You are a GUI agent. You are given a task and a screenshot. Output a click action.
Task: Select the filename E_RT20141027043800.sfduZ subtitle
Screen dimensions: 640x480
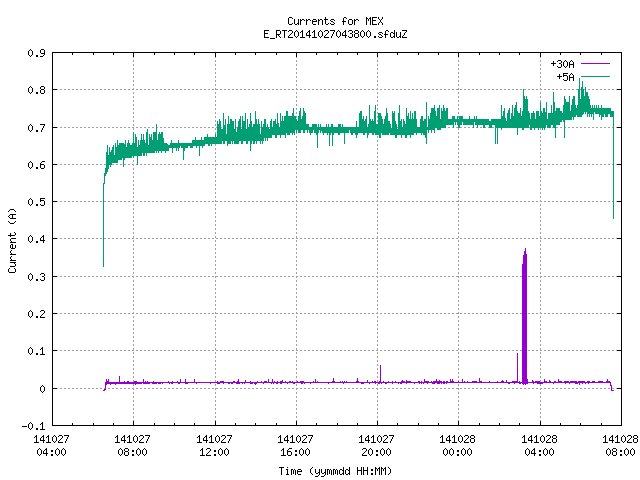335,34
